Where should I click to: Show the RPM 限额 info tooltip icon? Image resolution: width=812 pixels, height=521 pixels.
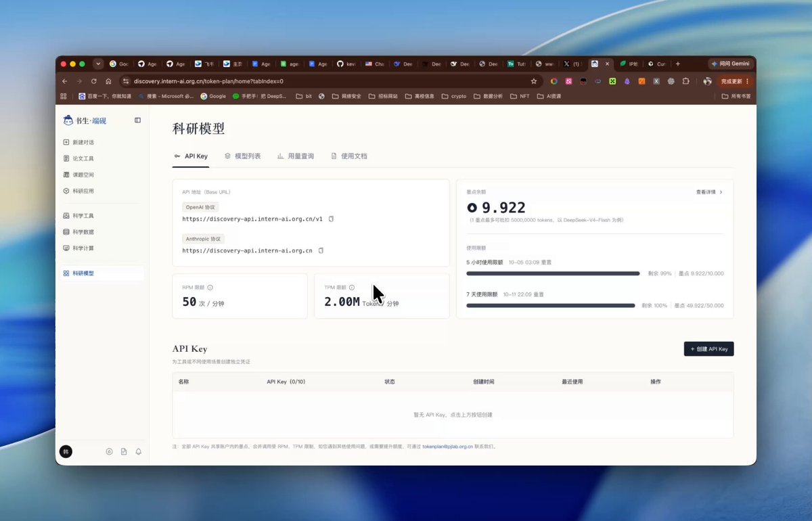(210, 288)
